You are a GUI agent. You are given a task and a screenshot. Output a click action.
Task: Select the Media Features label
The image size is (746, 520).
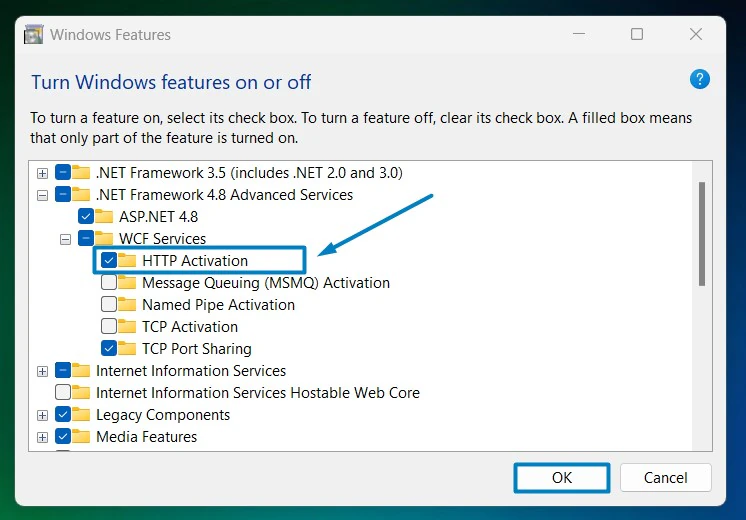coord(147,437)
